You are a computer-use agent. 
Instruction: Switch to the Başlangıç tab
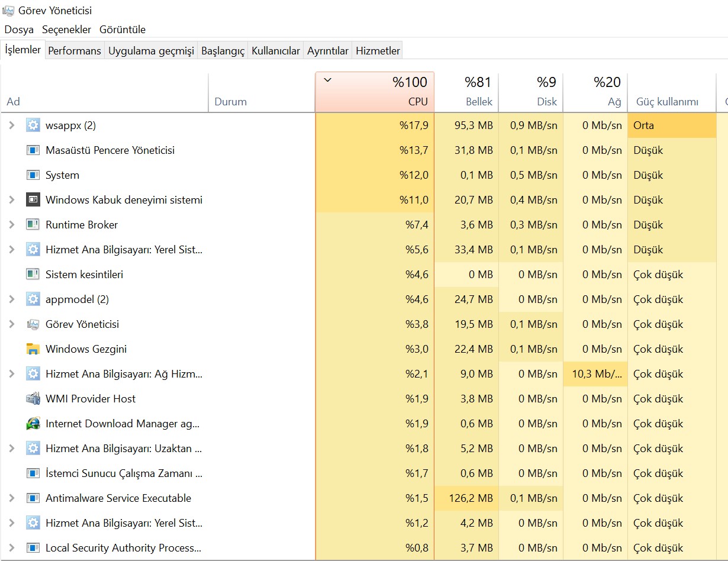tap(223, 51)
